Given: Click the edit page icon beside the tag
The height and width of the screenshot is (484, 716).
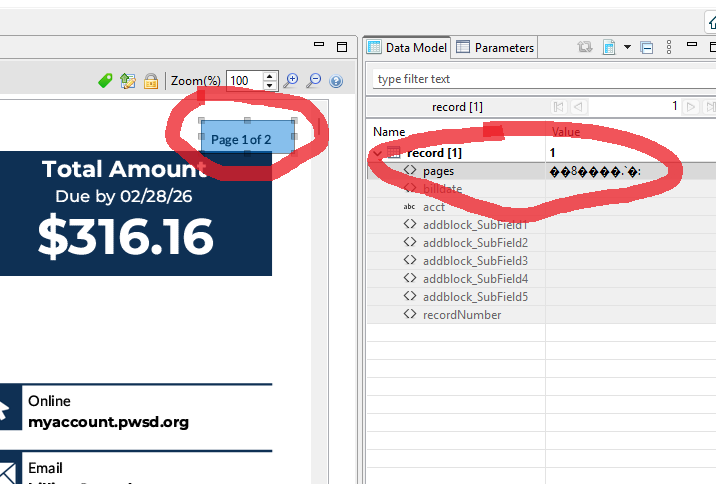Looking at the screenshot, I should coord(127,81).
